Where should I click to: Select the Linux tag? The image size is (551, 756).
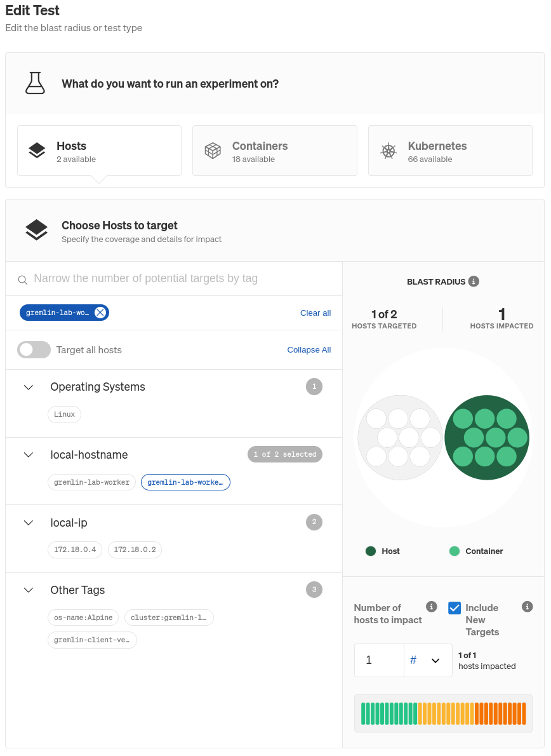coord(64,414)
